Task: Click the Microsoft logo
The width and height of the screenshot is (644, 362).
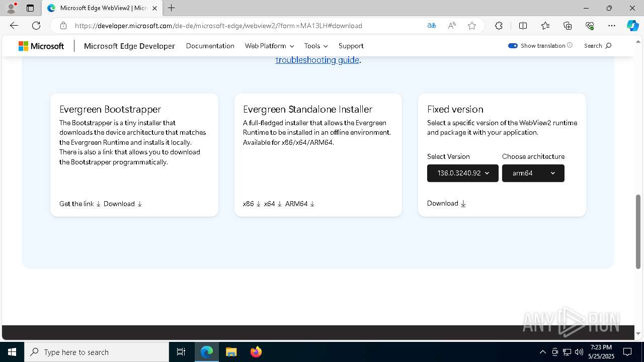Action: pyautogui.click(x=41, y=46)
